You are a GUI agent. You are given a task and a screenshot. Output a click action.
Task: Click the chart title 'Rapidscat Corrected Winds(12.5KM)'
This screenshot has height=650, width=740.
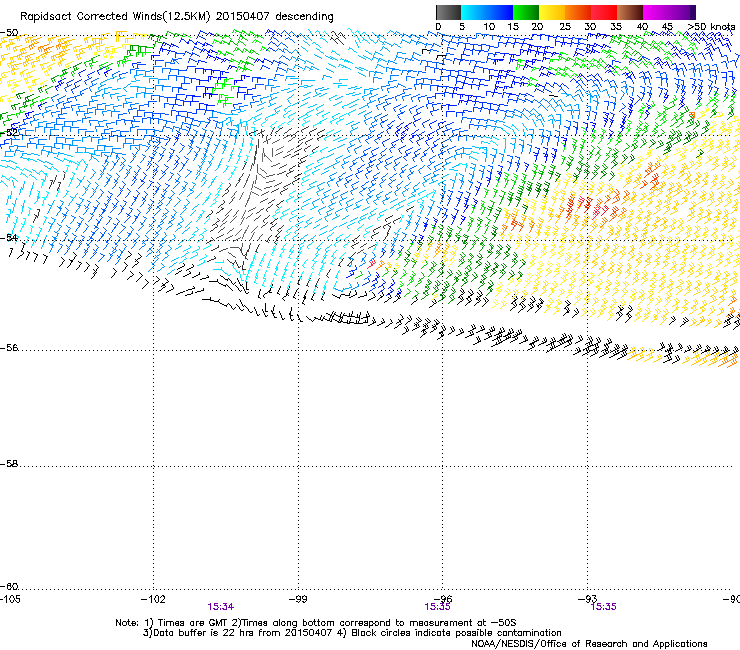click(x=115, y=17)
